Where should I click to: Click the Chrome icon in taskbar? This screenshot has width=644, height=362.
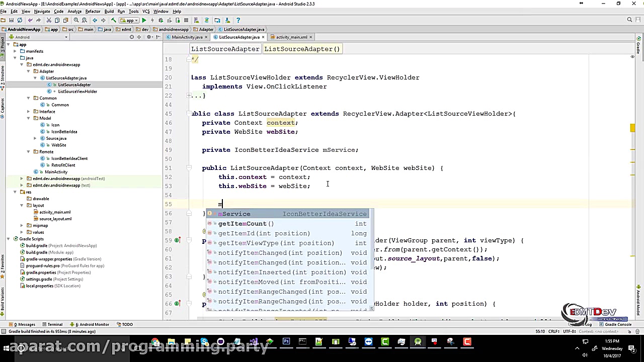(x=154, y=342)
